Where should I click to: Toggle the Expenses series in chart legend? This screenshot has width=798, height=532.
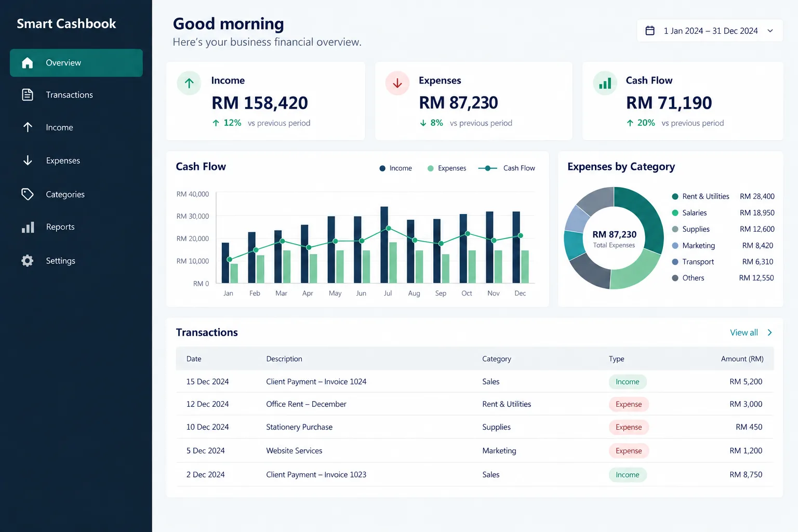(x=447, y=168)
